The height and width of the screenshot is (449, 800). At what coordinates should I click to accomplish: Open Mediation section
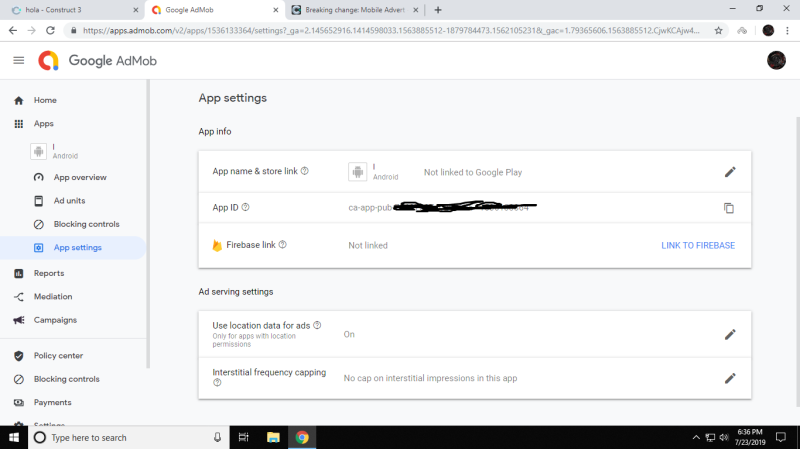coord(53,296)
